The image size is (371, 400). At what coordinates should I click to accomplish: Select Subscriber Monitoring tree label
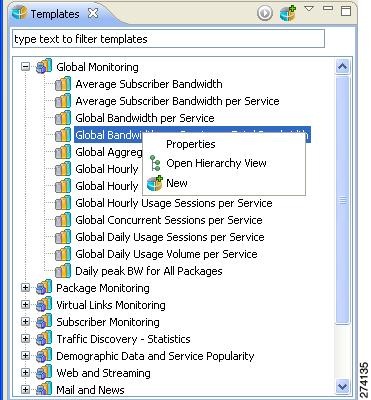(108, 322)
